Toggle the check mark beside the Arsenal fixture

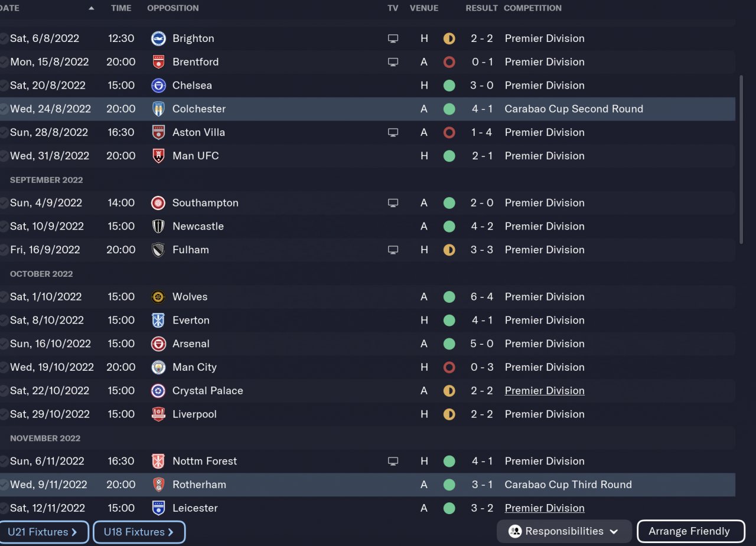(4, 344)
